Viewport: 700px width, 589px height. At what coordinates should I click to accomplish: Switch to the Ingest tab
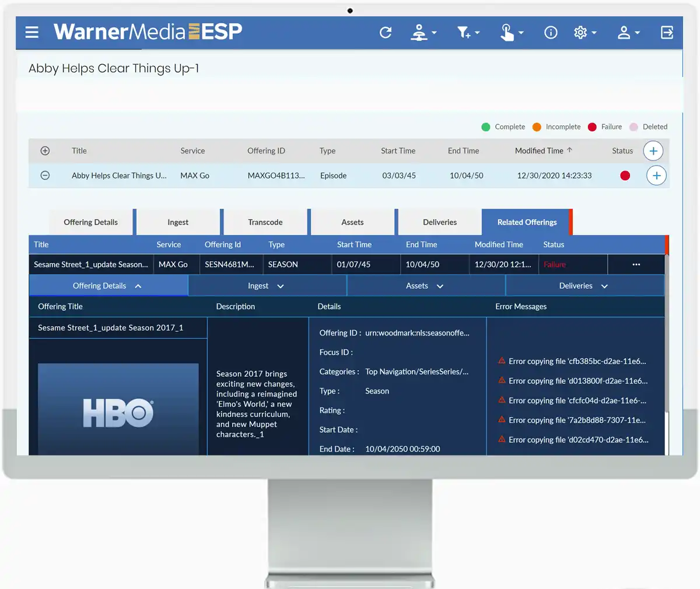coord(178,222)
